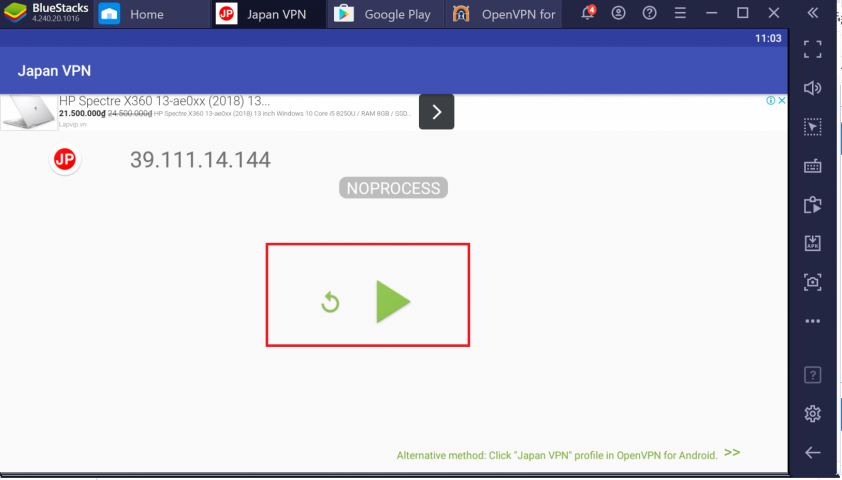Click the 11:03 clock in status bar
Screen dimensions: 842x480
tap(768, 39)
